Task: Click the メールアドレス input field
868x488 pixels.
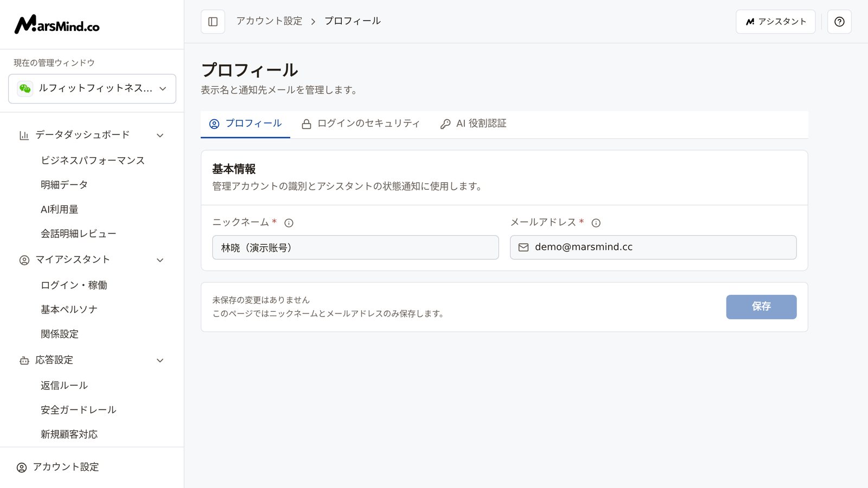Action: pos(653,247)
